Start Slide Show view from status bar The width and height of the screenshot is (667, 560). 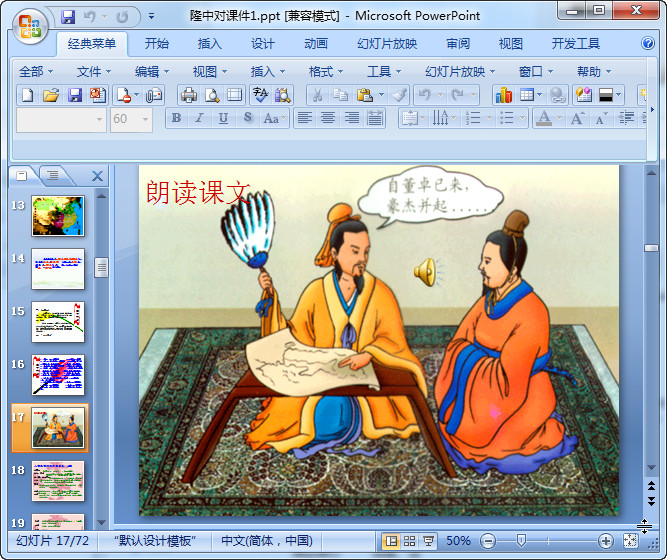pos(428,541)
